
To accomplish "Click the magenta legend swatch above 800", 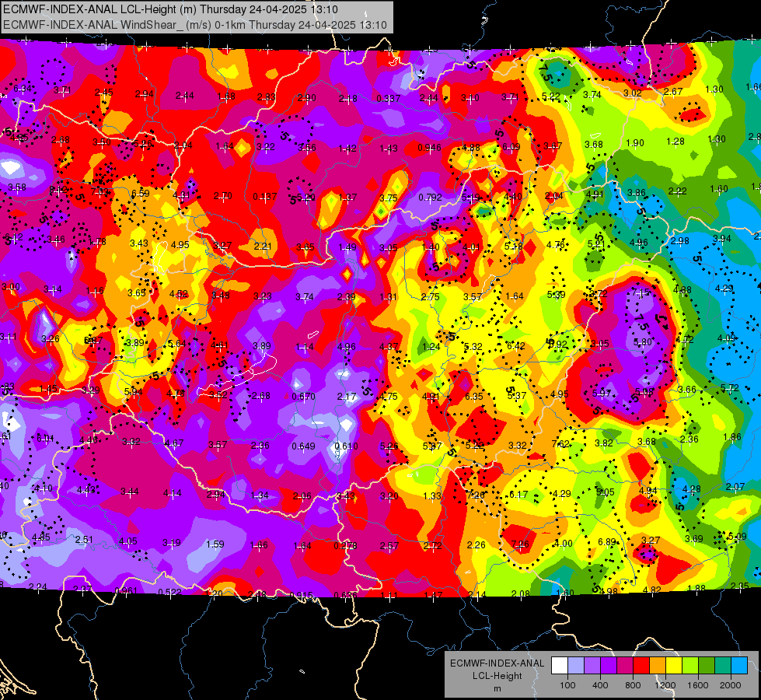I will 625,666.
